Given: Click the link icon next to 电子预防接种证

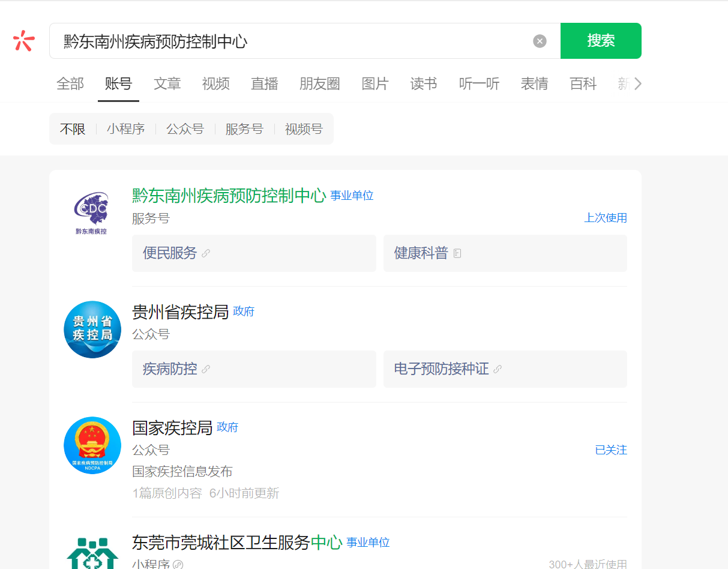Looking at the screenshot, I should (498, 369).
